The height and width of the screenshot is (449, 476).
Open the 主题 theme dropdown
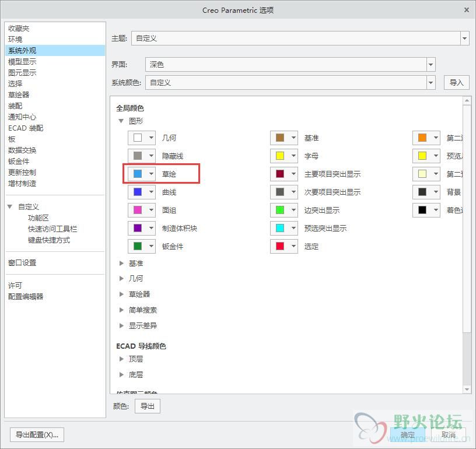coord(464,38)
